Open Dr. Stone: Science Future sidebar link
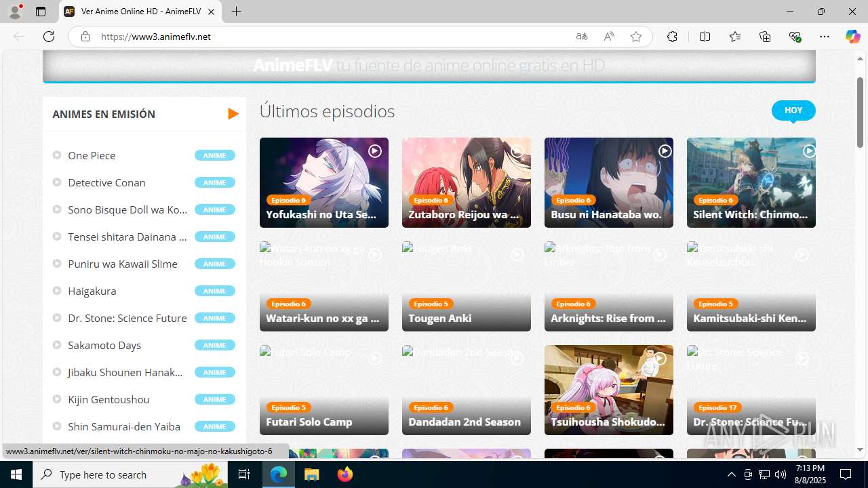The width and height of the screenshot is (868, 488). 127,318
